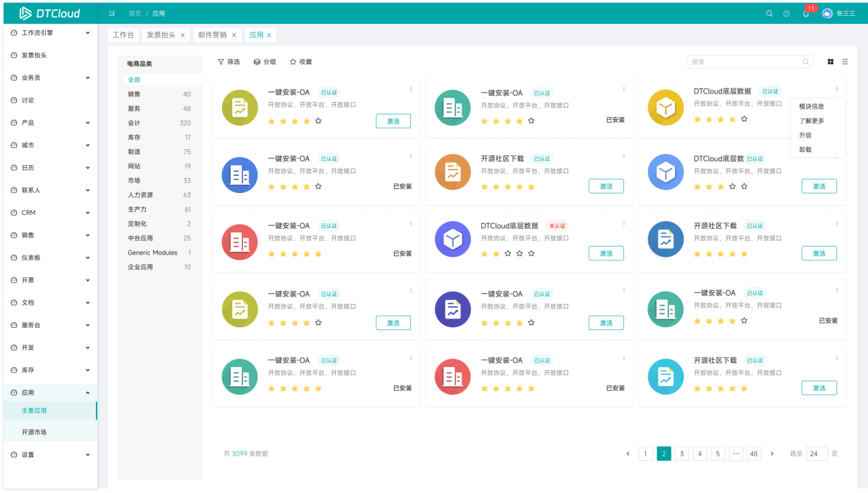Select 人力资源 category
868x493 pixels.
[x=160, y=195]
